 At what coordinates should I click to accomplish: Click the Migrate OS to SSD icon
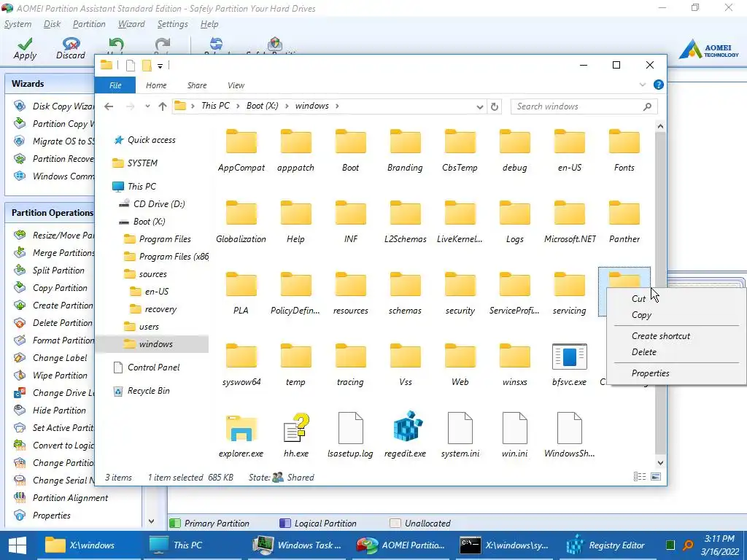click(x=20, y=141)
